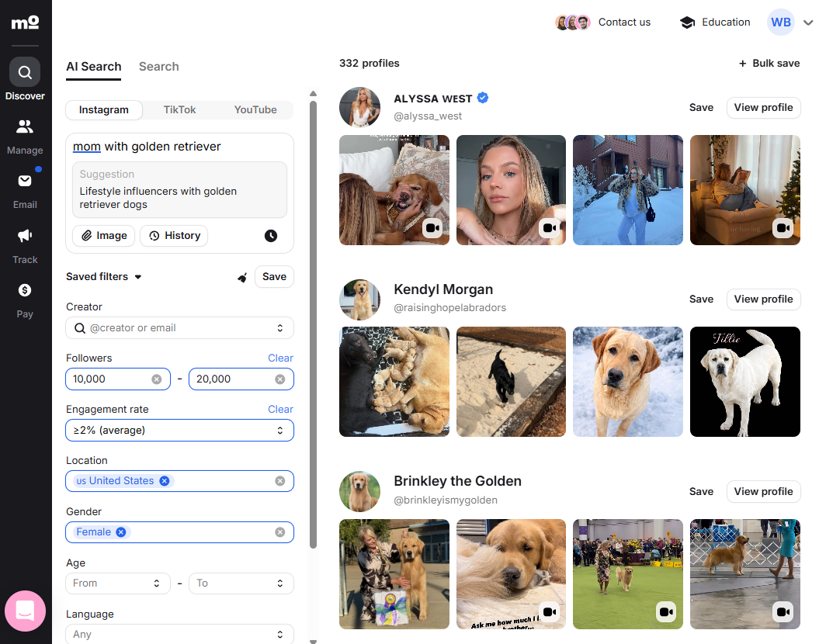Screen dimensions: 819x644
Task: Click the broom icon next to Saved filters
Action: pyautogui.click(x=242, y=277)
